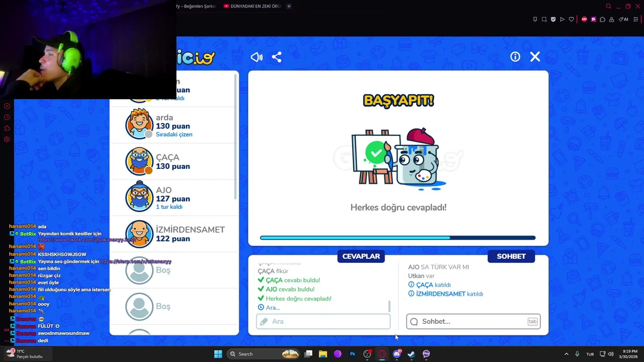The height and width of the screenshot is (362, 644).
Task: Click the browser search icon in title bar
Action: (x=608, y=6)
